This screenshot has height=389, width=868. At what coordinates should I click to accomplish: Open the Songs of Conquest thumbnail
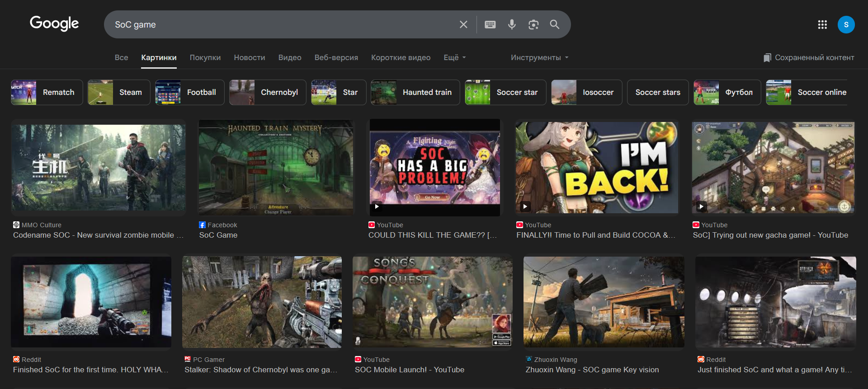click(x=433, y=302)
